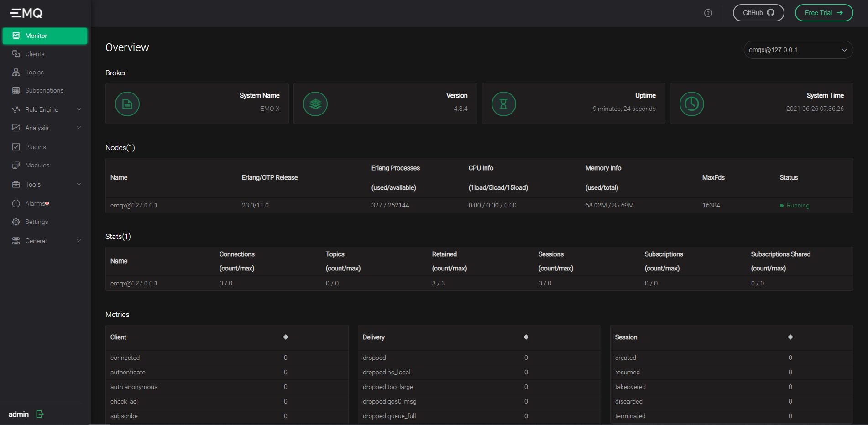
Task: Click the Topics sidebar icon
Action: (16, 72)
